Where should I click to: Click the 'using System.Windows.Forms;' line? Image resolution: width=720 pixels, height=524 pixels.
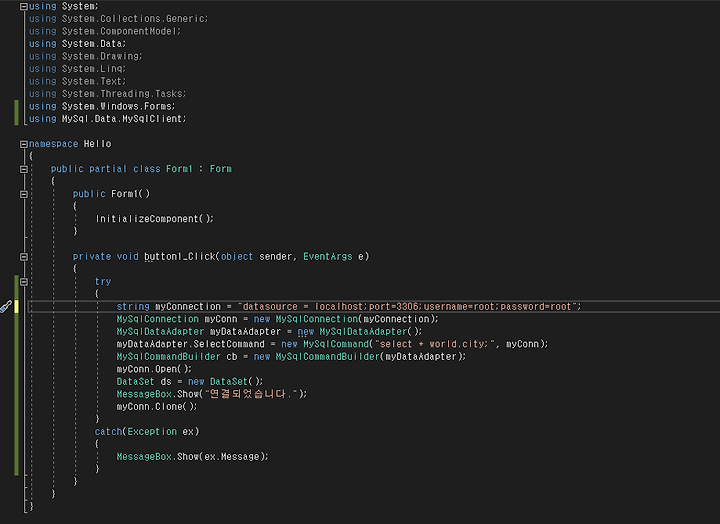click(x=102, y=106)
